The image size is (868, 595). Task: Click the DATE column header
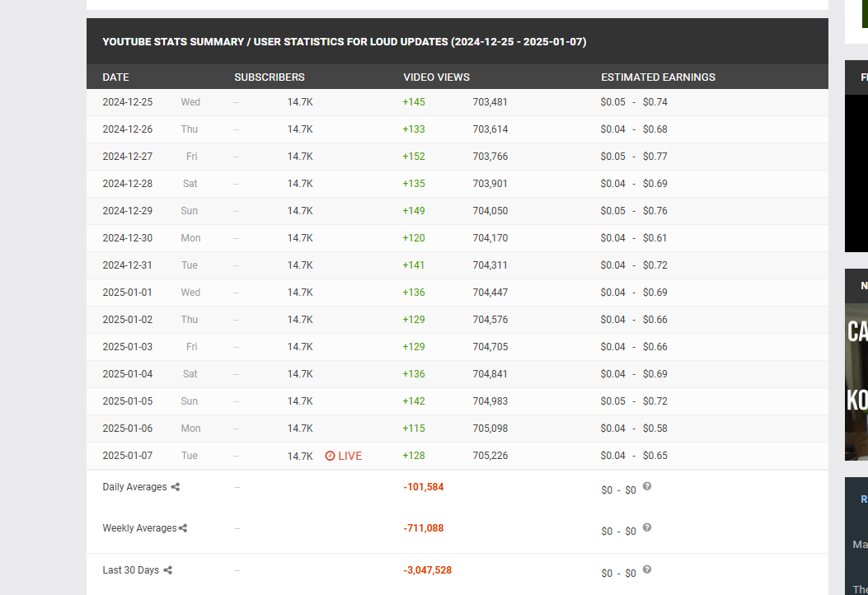(x=115, y=77)
